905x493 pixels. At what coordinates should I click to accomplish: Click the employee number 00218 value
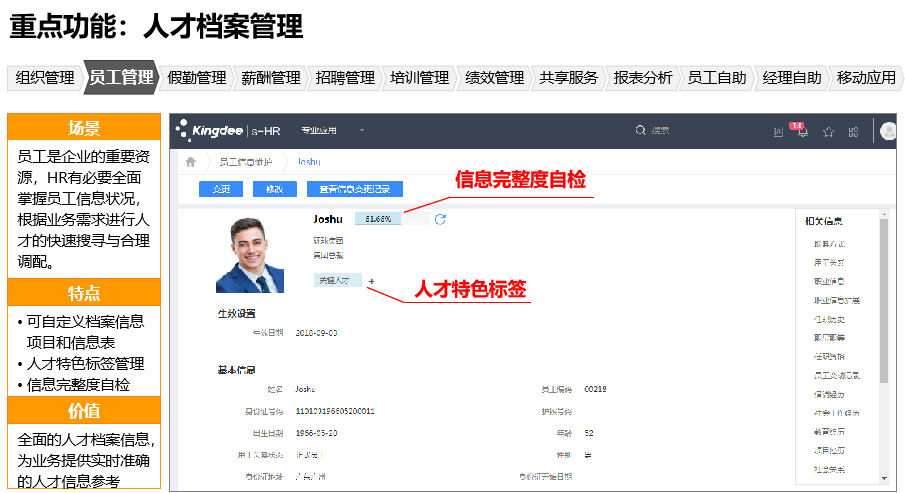point(595,389)
